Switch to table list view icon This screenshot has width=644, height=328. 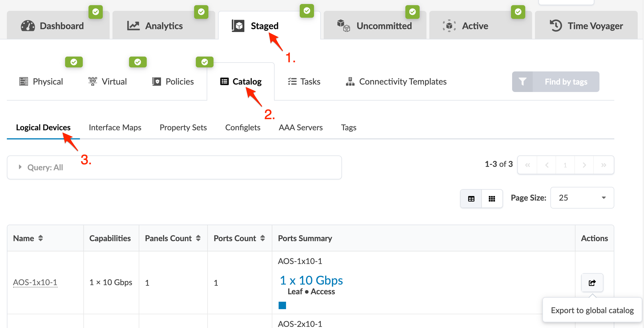tap(471, 199)
